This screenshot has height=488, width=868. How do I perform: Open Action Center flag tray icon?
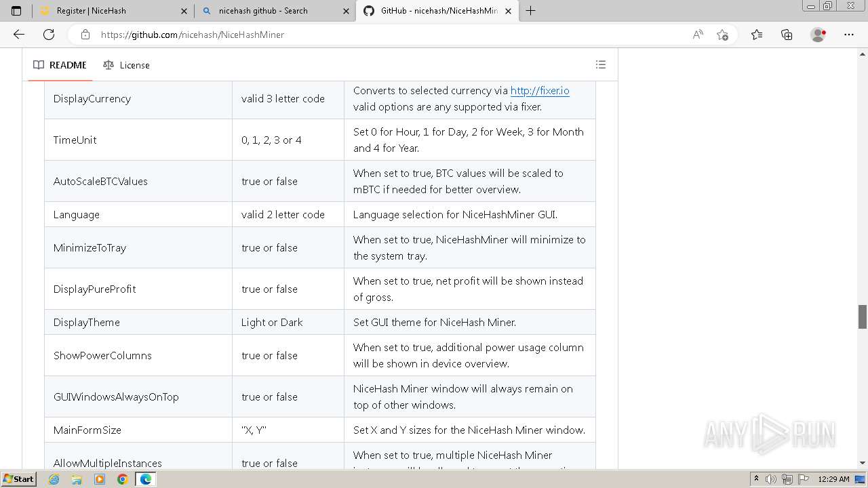click(x=804, y=479)
